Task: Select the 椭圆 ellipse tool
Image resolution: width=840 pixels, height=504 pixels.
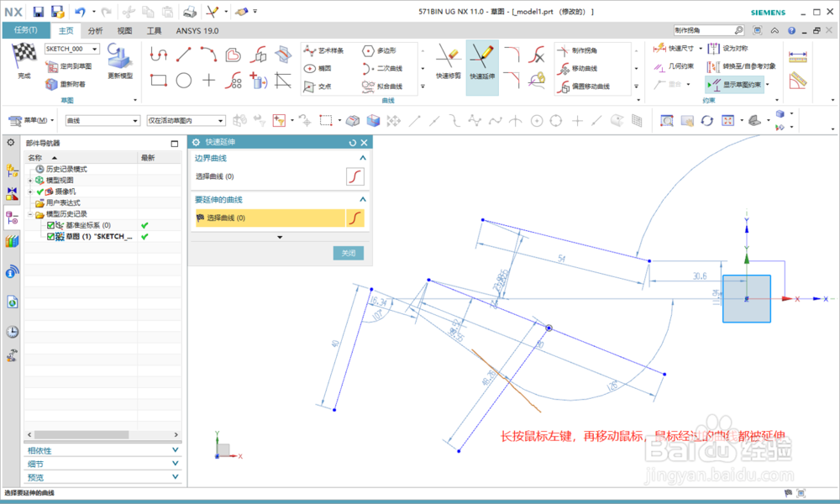Action: pyautogui.click(x=318, y=69)
